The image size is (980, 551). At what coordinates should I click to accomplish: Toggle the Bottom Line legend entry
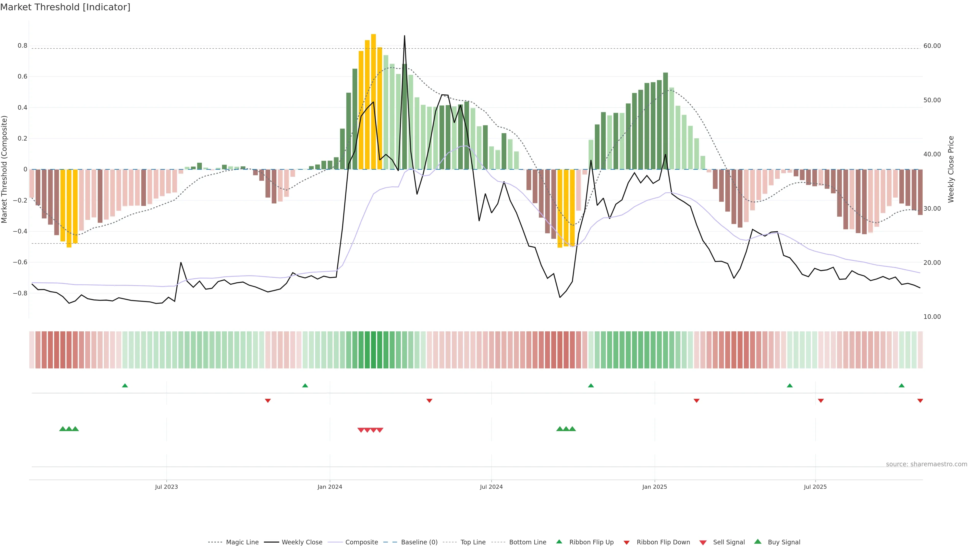click(527, 542)
